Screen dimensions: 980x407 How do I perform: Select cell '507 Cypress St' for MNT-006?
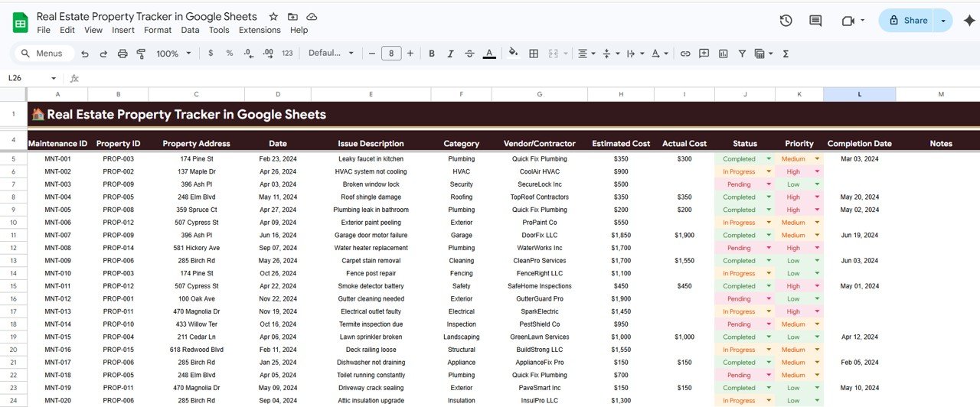pyautogui.click(x=196, y=222)
